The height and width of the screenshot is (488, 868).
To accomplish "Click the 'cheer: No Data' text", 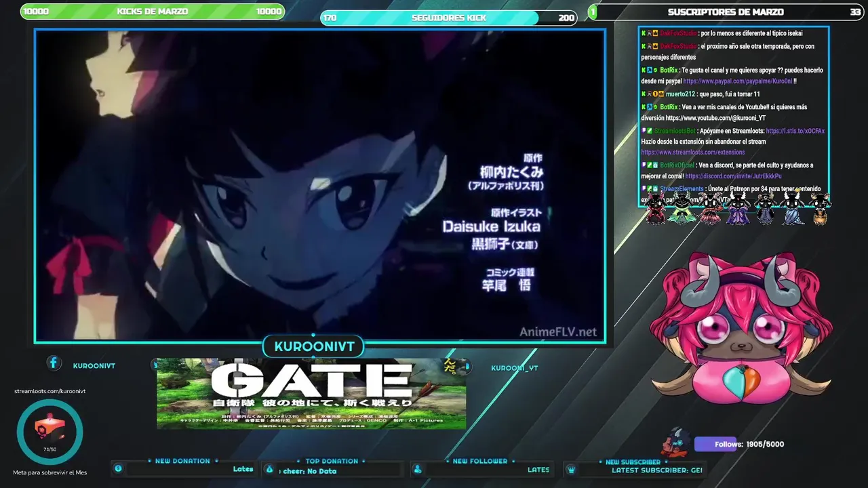I will 310,471.
